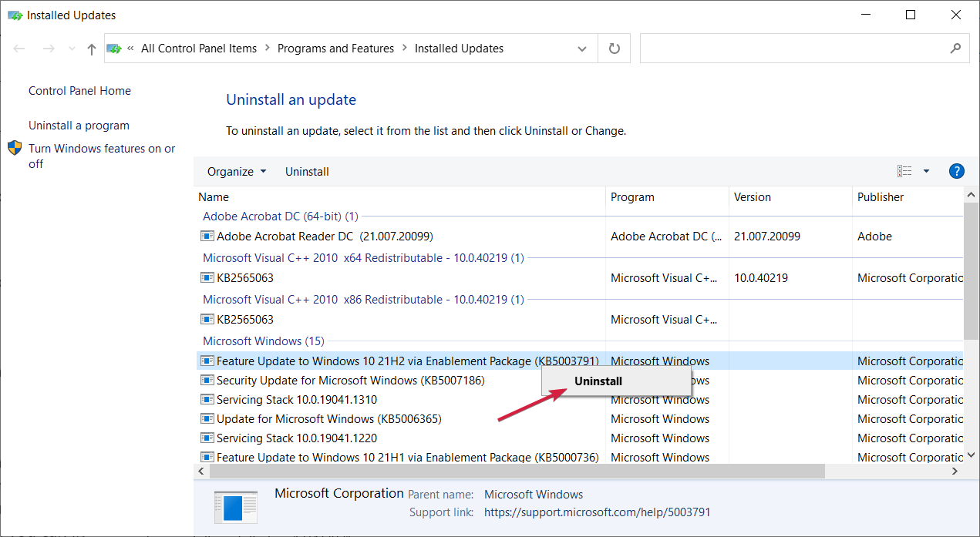The width and height of the screenshot is (980, 537).
Task: Click the icon beside Servicing Stack 10.0.19041.1310
Action: [207, 399]
